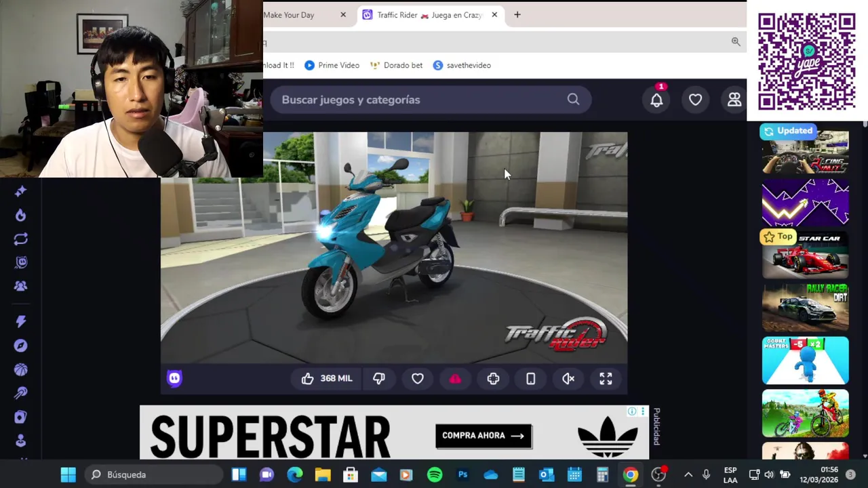Click the Búsqueda taskbar search box
This screenshot has height=488, width=868.
(x=155, y=474)
